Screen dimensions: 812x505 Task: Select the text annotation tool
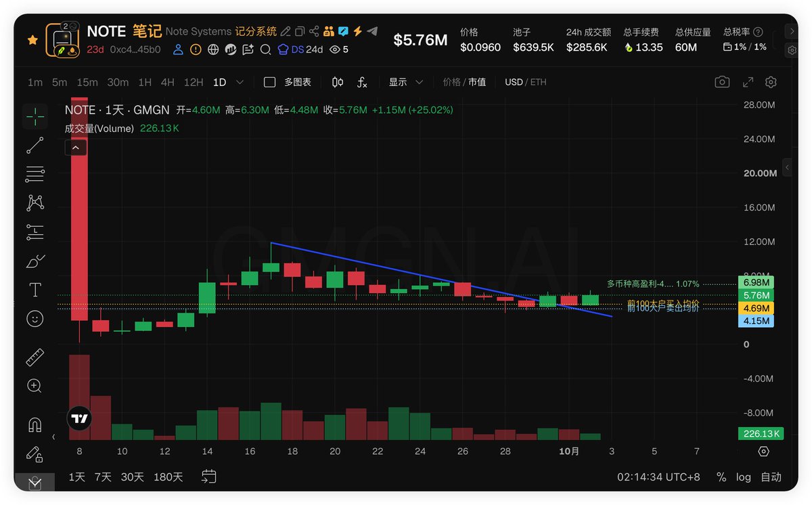35,290
